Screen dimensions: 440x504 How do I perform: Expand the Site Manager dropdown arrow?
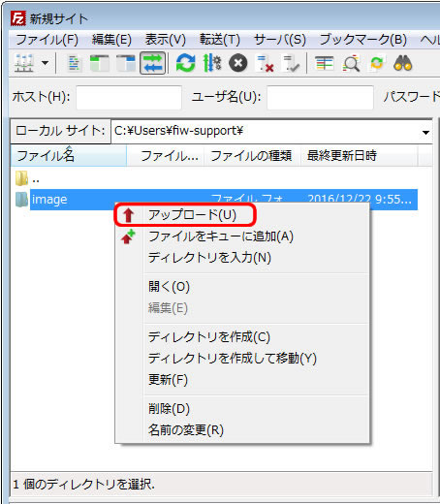(x=45, y=63)
